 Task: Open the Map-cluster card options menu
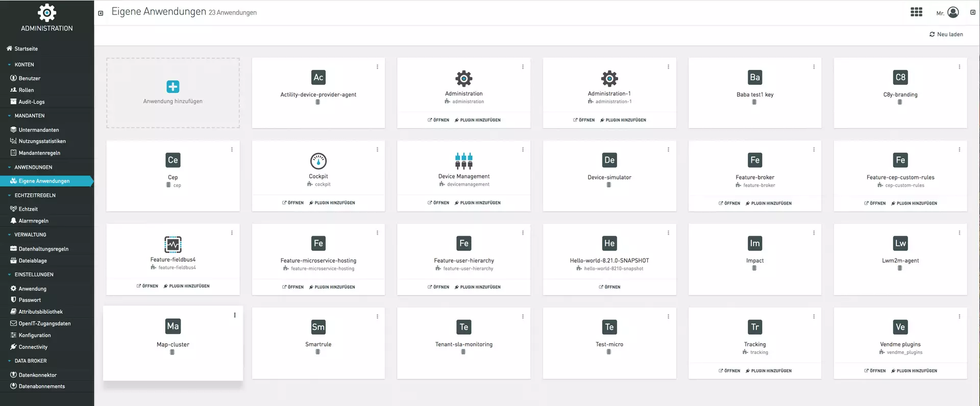(x=235, y=315)
